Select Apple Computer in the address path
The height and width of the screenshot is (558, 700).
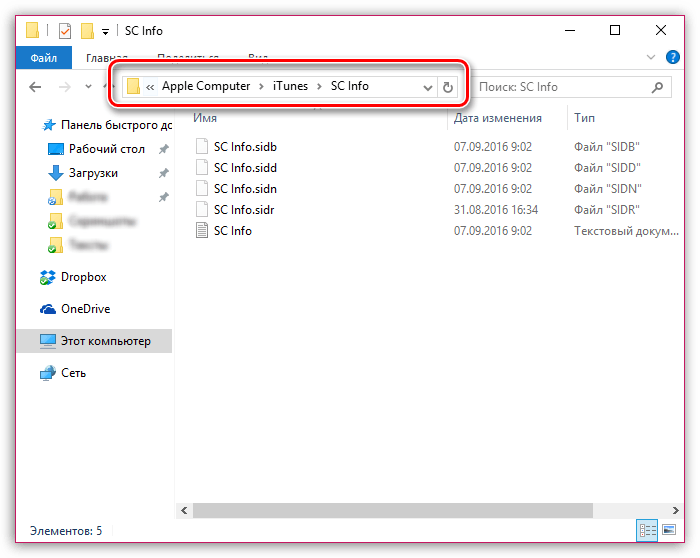(x=206, y=86)
